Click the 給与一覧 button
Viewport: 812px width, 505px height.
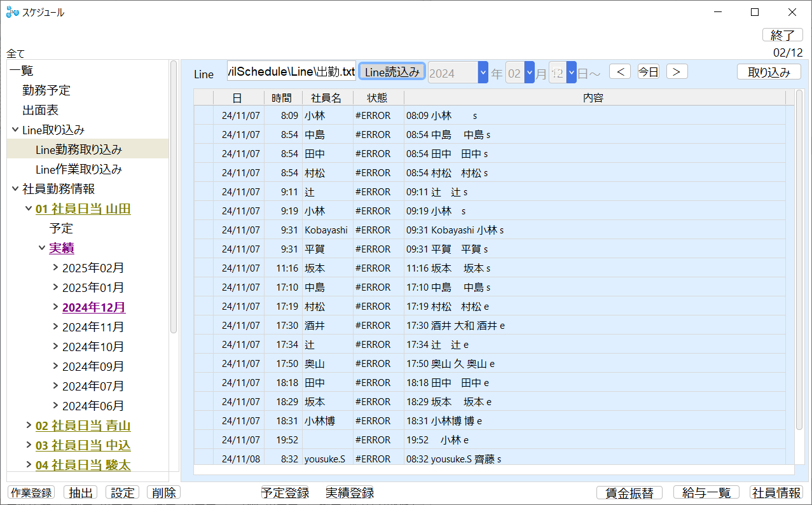[x=706, y=492]
